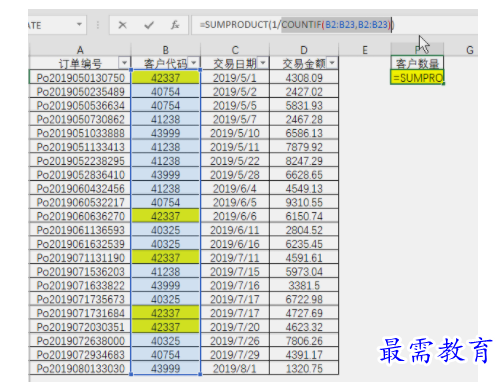The height and width of the screenshot is (382, 501).
Task: Click date cell 2019/6/4
Action: [235, 188]
